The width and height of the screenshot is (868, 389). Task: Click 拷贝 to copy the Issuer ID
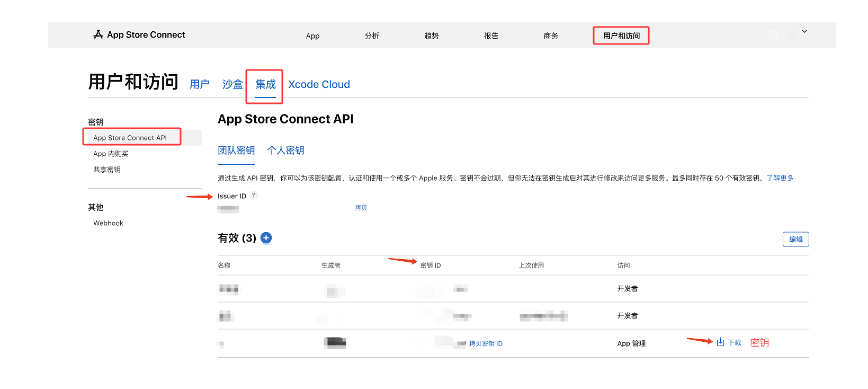coord(361,208)
